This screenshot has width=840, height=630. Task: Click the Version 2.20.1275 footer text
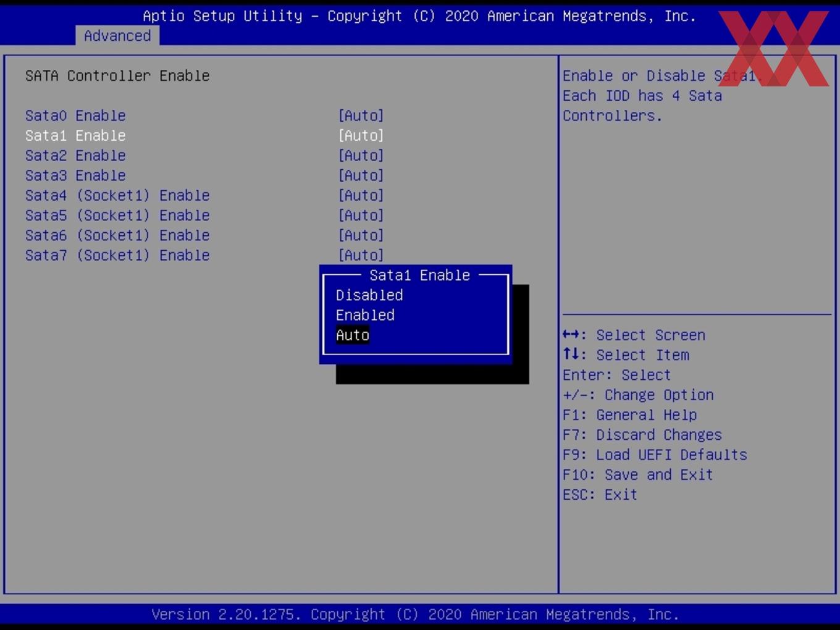415,615
